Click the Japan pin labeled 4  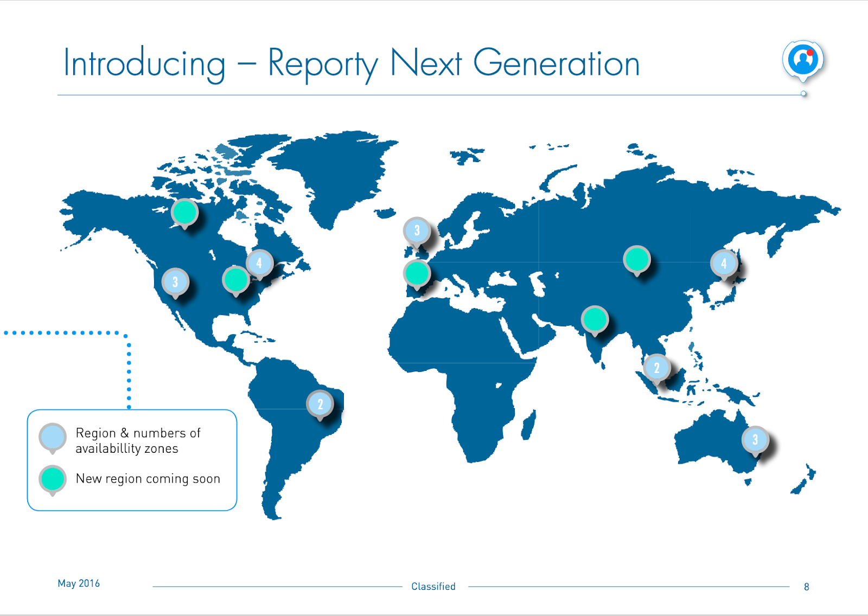coord(724,265)
